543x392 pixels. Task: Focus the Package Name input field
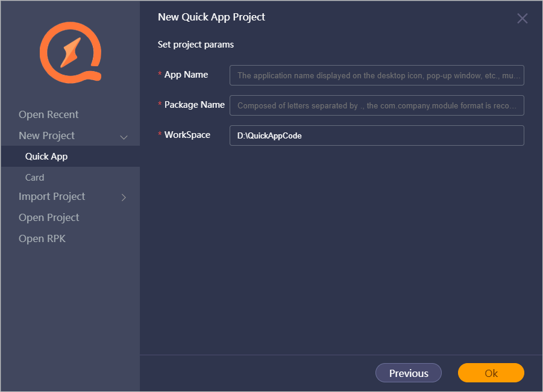(377, 105)
